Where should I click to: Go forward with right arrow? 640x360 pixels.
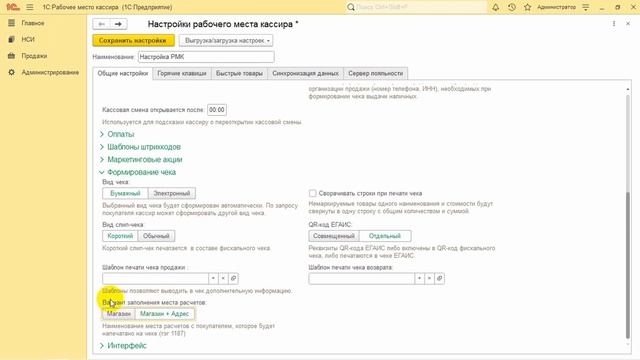point(118,24)
